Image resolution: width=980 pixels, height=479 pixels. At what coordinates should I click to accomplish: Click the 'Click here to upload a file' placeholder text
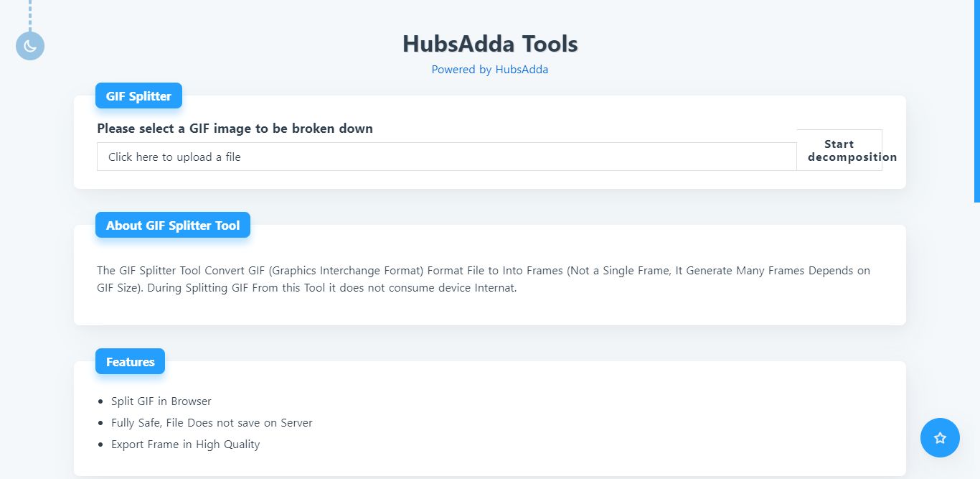[x=174, y=157]
